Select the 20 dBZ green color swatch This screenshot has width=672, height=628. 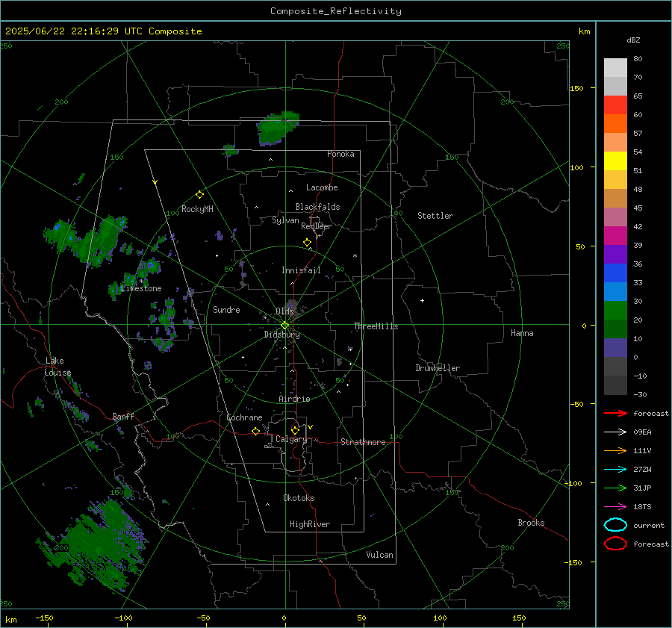(x=615, y=311)
